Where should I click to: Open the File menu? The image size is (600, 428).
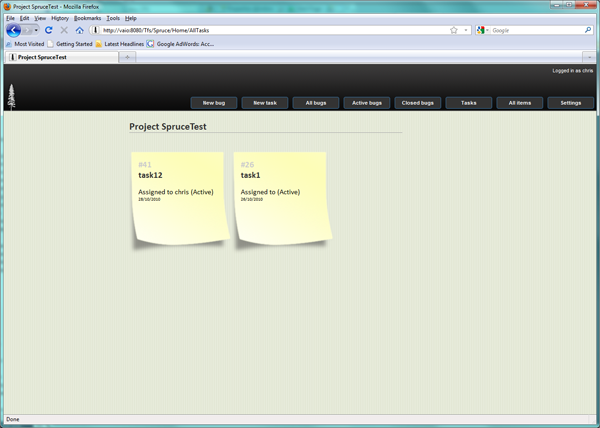[10, 18]
